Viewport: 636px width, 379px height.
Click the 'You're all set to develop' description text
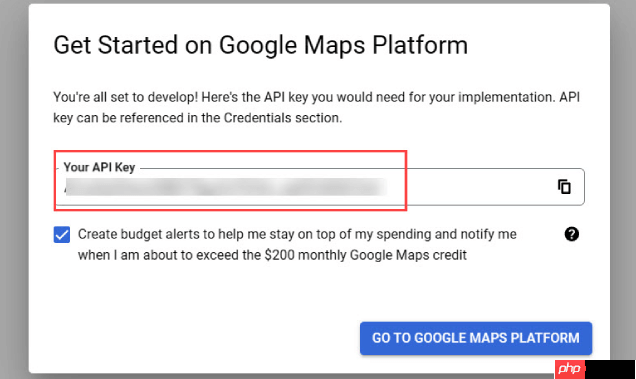[316, 108]
